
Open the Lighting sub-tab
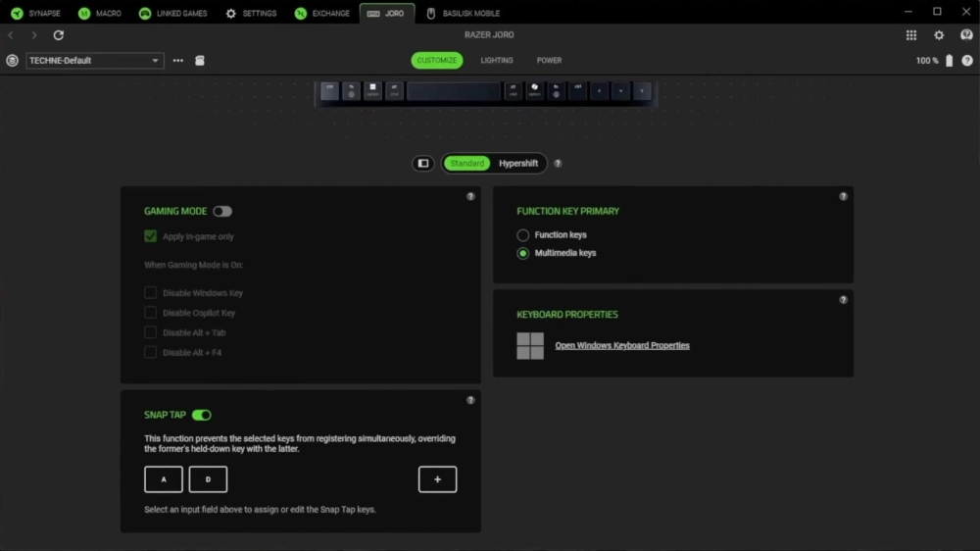tap(496, 60)
